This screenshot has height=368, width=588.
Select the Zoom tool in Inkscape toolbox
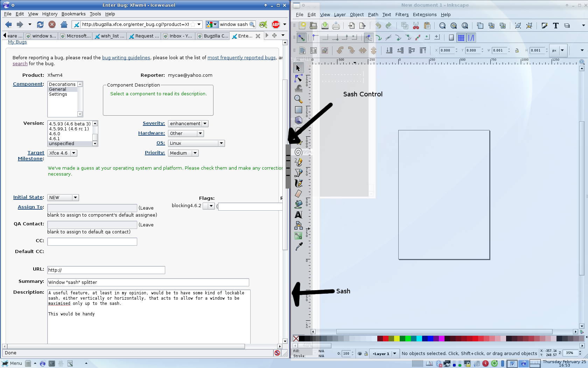point(298,99)
